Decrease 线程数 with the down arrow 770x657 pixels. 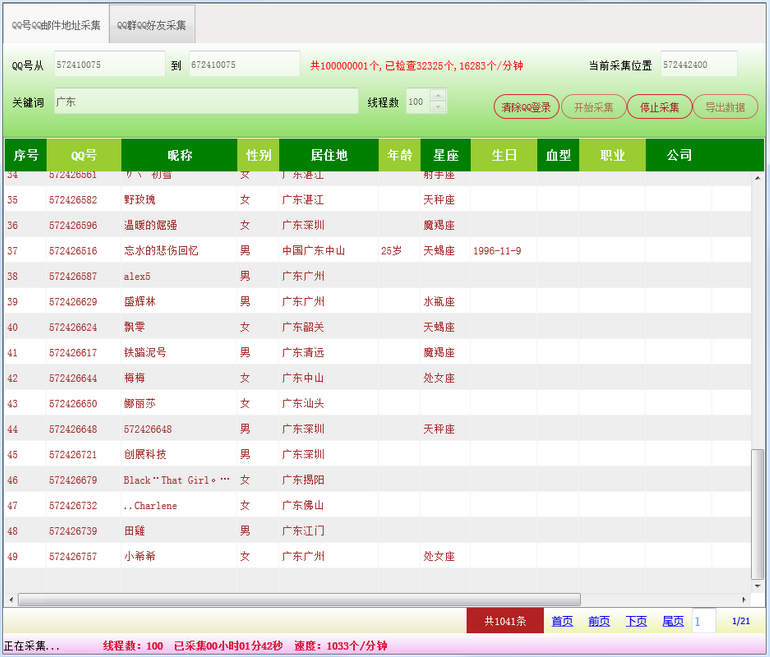point(438,107)
